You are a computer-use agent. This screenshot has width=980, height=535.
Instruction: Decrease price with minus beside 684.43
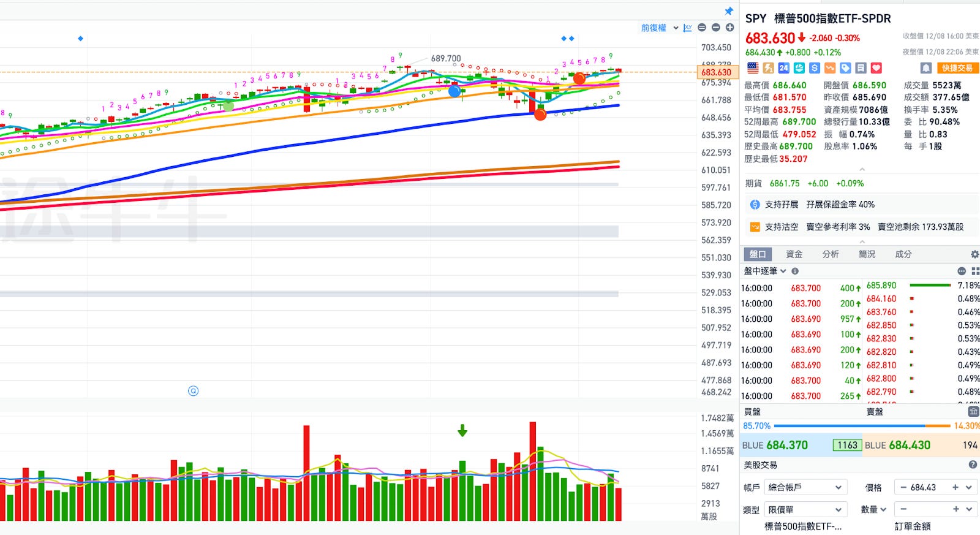pos(903,488)
